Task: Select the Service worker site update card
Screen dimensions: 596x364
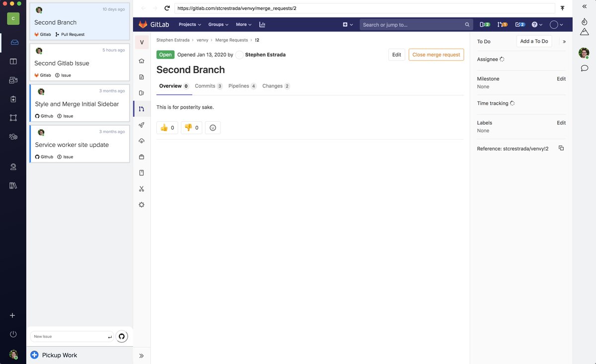Action: (x=79, y=144)
